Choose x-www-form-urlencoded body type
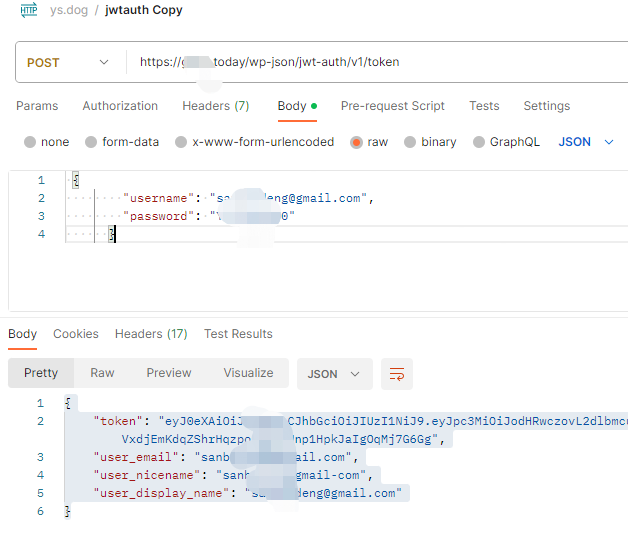Image resolution: width=628 pixels, height=542 pixels. [x=181, y=142]
